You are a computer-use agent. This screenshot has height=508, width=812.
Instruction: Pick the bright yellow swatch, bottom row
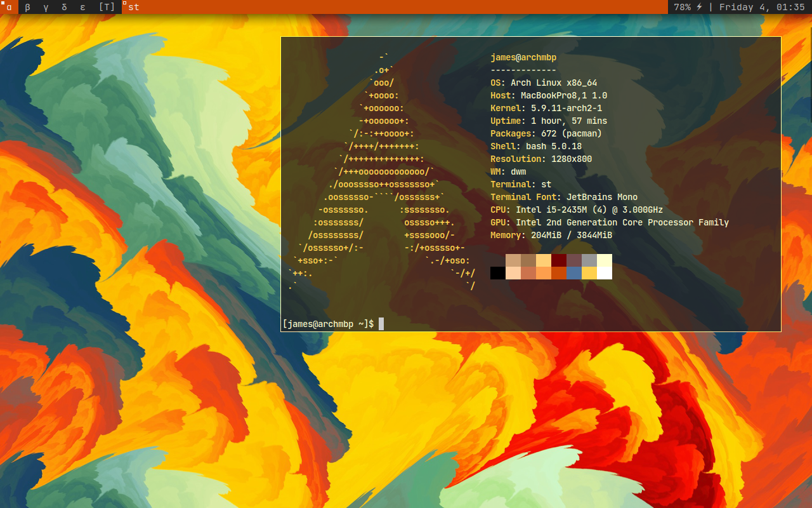(589, 273)
